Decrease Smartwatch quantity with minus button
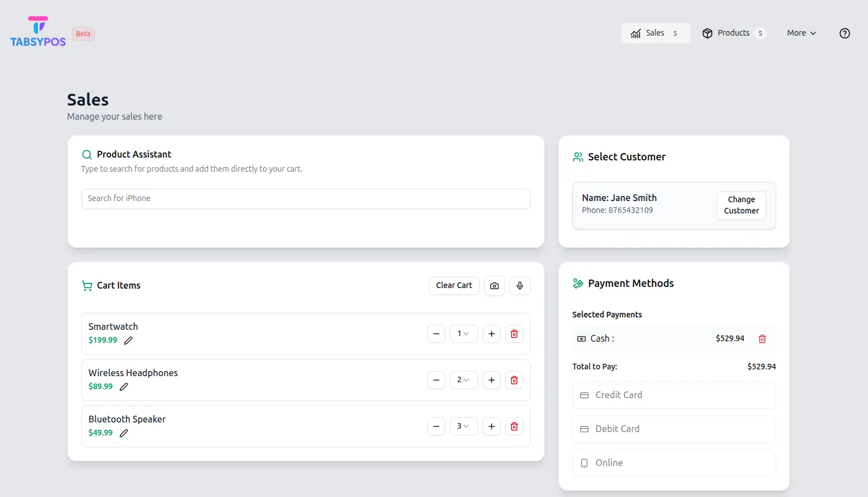 [x=436, y=334]
